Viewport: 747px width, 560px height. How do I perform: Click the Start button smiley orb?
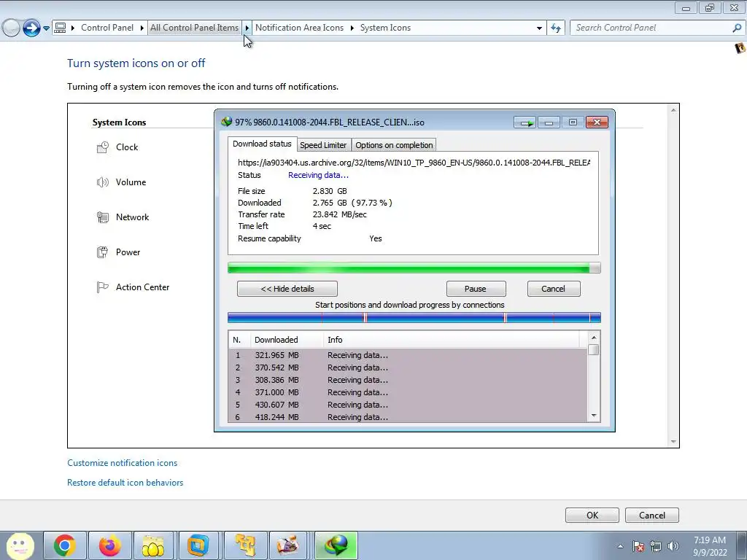20,545
